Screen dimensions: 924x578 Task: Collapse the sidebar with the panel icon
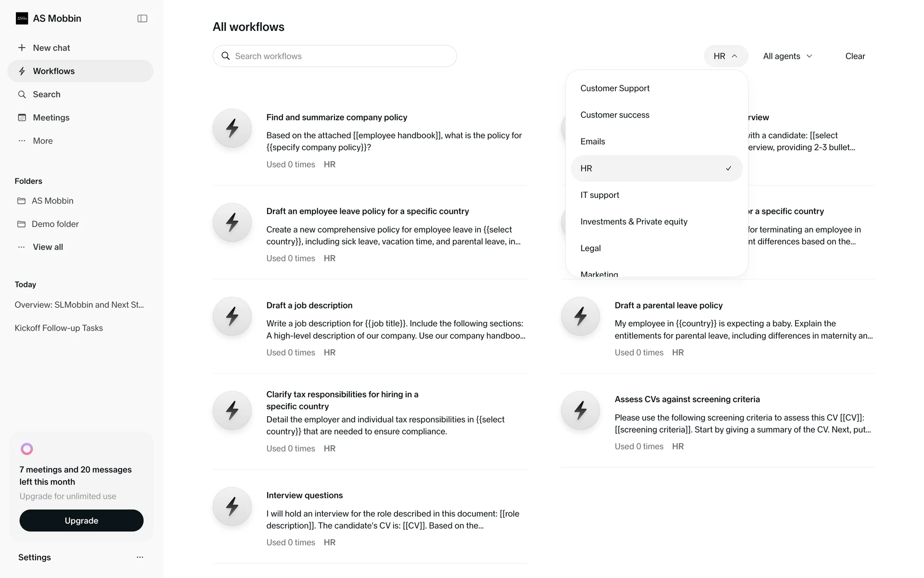coord(142,18)
